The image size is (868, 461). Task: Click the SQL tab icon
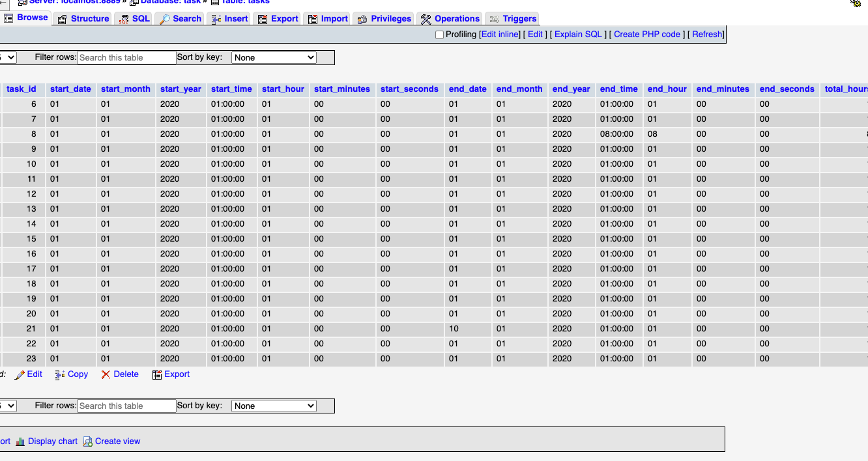click(x=124, y=19)
